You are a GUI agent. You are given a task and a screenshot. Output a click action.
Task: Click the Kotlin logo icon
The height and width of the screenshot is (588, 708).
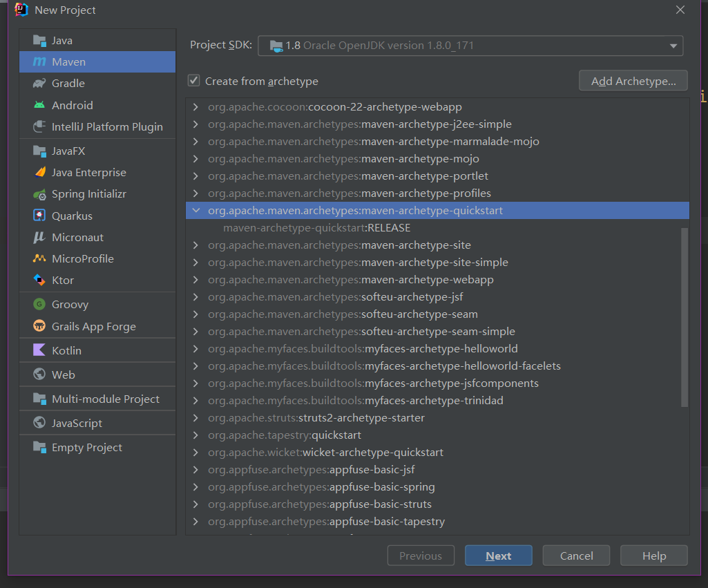click(x=39, y=350)
